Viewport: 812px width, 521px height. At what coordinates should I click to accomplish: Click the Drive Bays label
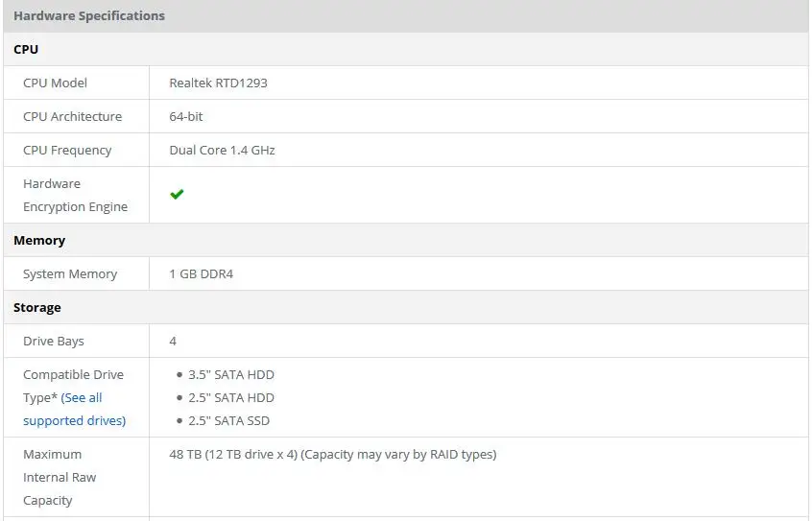[x=54, y=342]
